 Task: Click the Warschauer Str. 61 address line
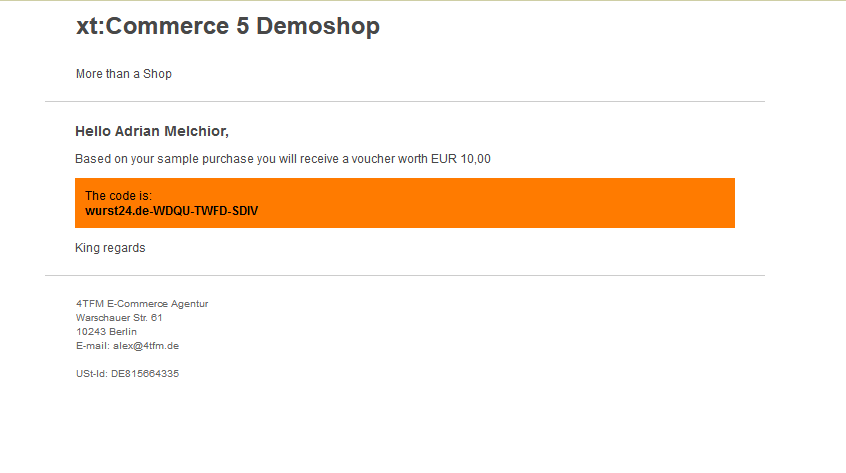(119, 317)
